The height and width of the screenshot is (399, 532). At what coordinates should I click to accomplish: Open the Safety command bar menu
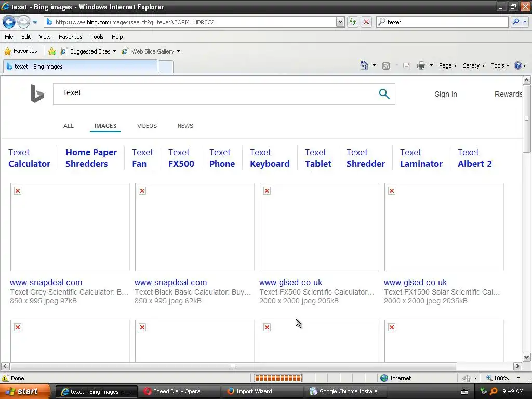pyautogui.click(x=474, y=65)
